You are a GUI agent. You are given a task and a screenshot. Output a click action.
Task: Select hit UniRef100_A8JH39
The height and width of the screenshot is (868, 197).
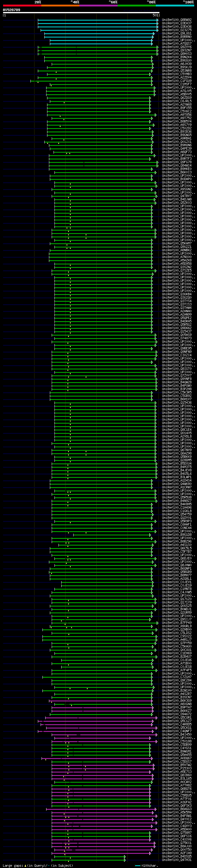[x=177, y=64]
